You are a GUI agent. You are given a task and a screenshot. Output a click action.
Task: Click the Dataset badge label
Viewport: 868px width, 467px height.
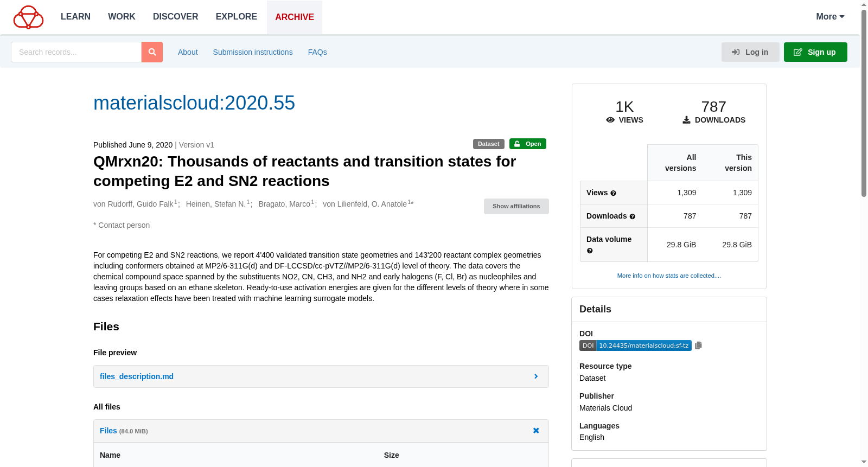point(489,144)
